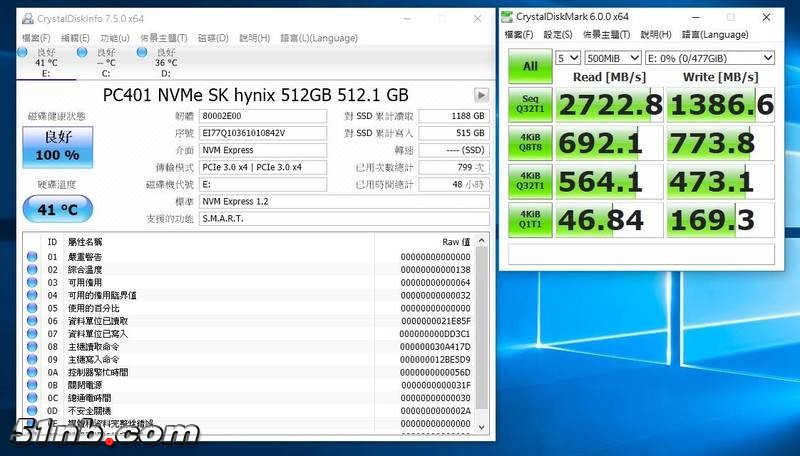Open the 設定(S) menu in CrystalDiskMark
Viewport: 800px width, 456px height.
pyautogui.click(x=557, y=34)
